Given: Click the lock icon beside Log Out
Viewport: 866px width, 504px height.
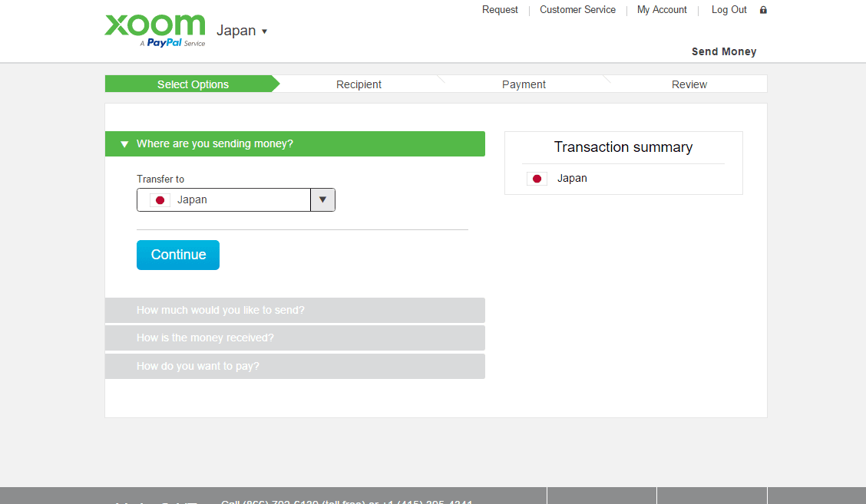Looking at the screenshot, I should click(x=763, y=10).
